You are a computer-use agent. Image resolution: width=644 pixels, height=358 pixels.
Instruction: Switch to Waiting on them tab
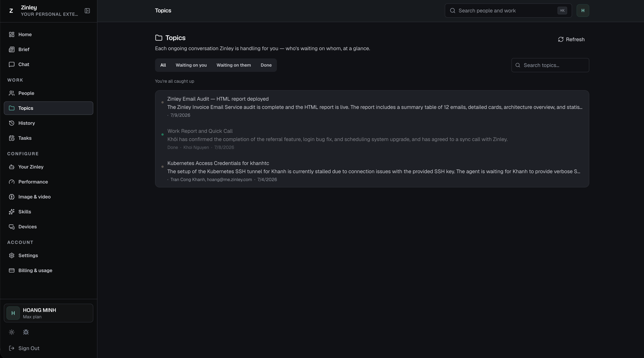coord(233,65)
